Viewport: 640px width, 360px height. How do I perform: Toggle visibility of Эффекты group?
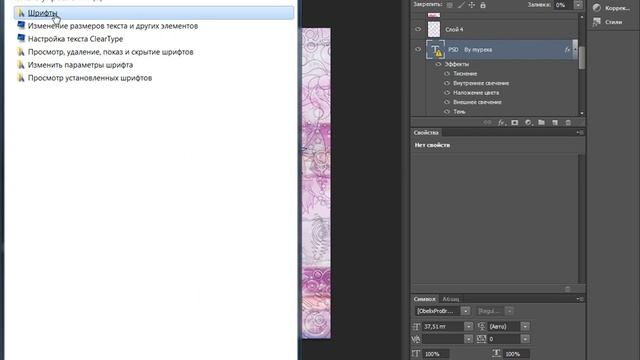[x=438, y=64]
